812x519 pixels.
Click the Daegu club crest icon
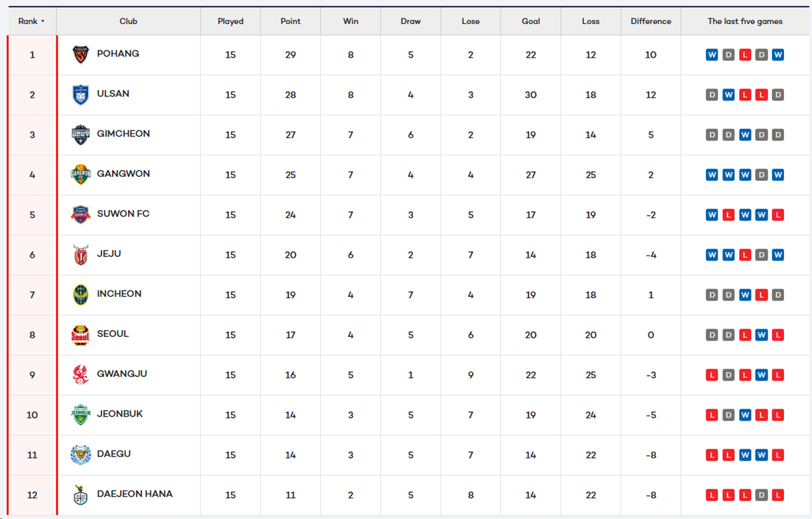[81, 455]
